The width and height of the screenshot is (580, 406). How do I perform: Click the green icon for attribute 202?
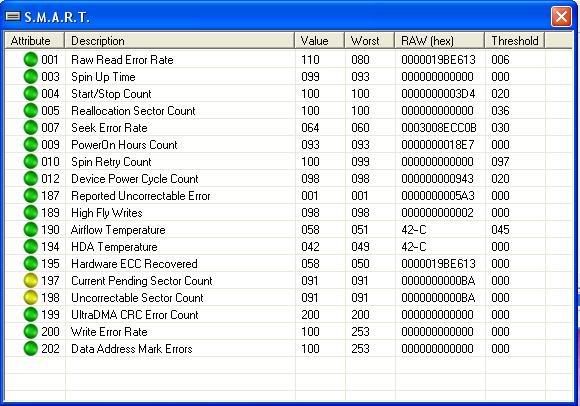click(31, 349)
